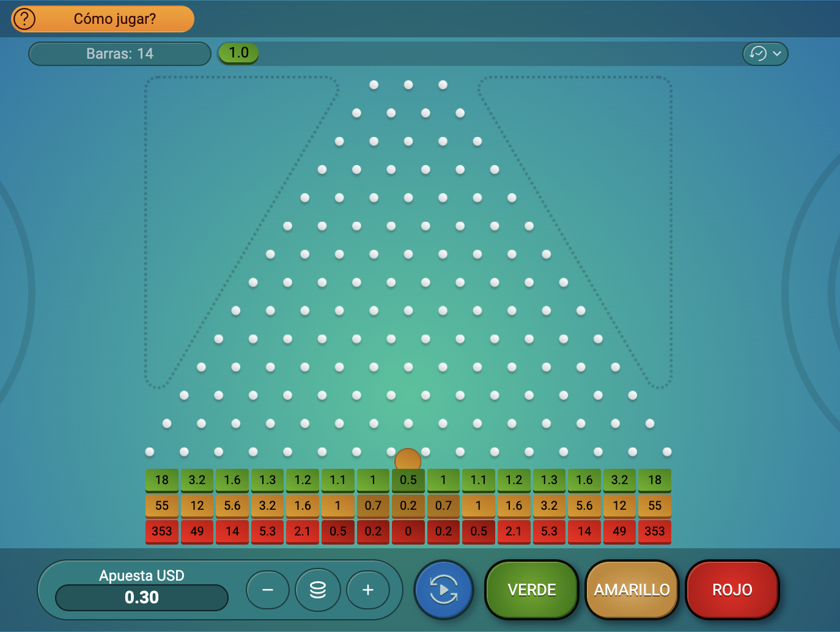Drop a ball with the AMARILLO button
Screen dimensions: 840x632
tap(632, 590)
